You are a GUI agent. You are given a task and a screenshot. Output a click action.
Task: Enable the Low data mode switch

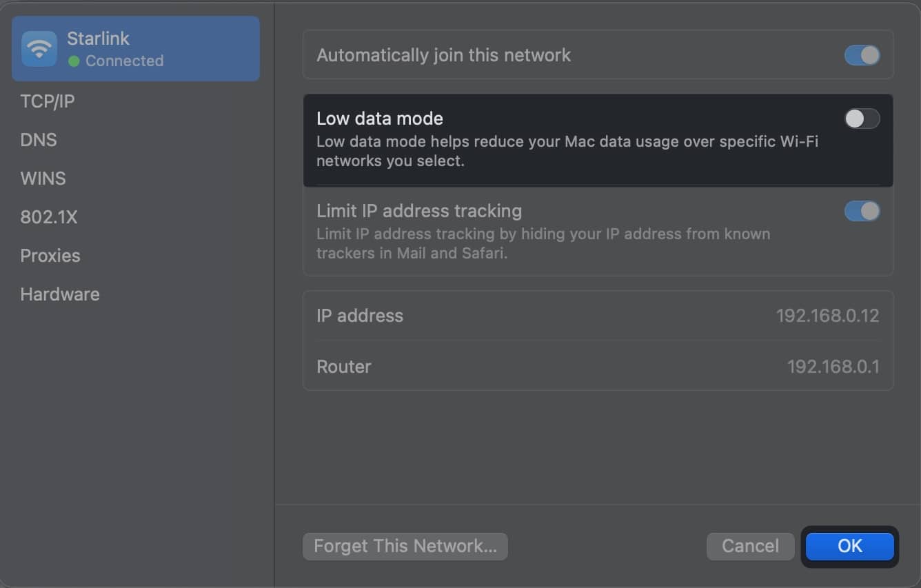point(862,119)
